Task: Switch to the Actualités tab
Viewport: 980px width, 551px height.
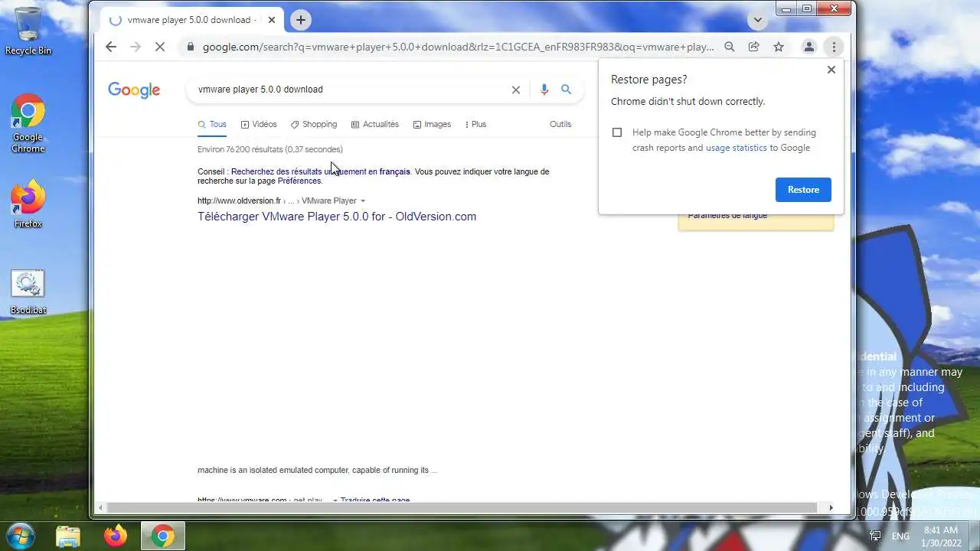Action: click(x=375, y=124)
